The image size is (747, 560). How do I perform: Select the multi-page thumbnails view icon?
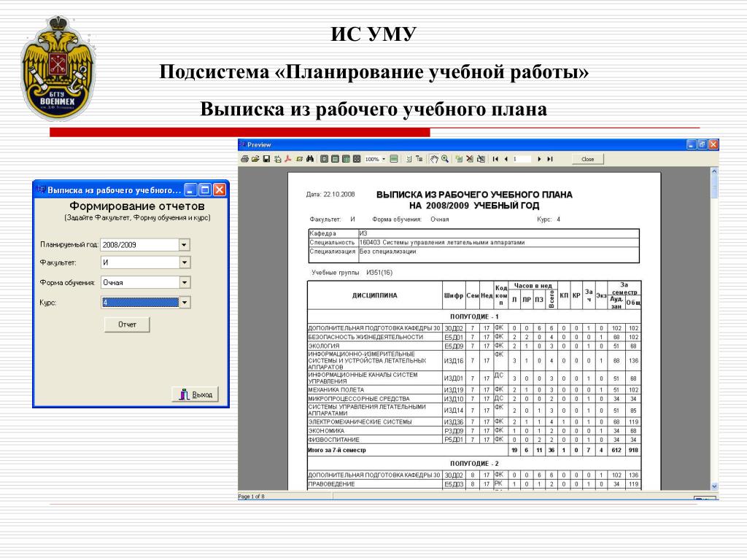pyautogui.click(x=357, y=159)
